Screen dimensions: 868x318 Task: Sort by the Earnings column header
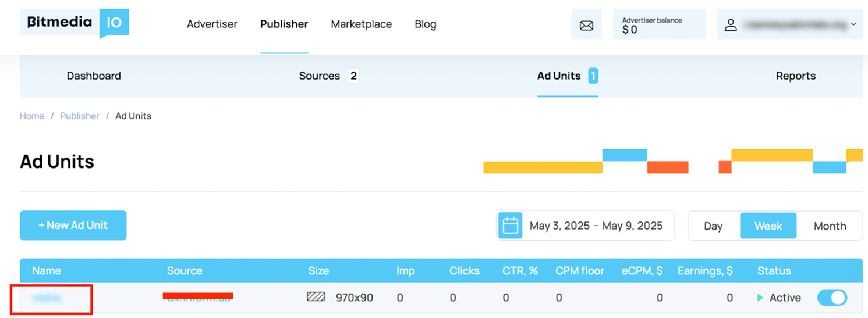point(705,271)
